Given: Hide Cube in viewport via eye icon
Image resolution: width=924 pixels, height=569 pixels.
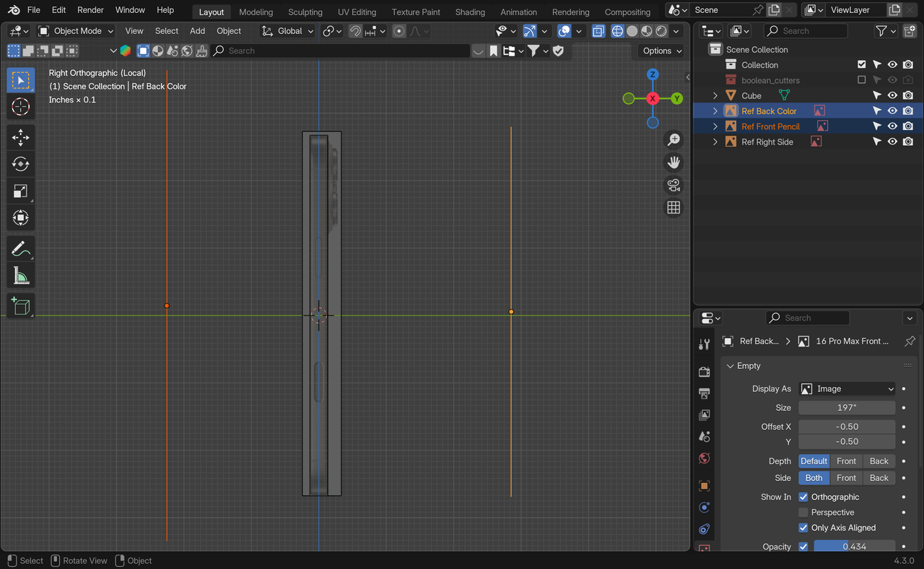Looking at the screenshot, I should 892,95.
